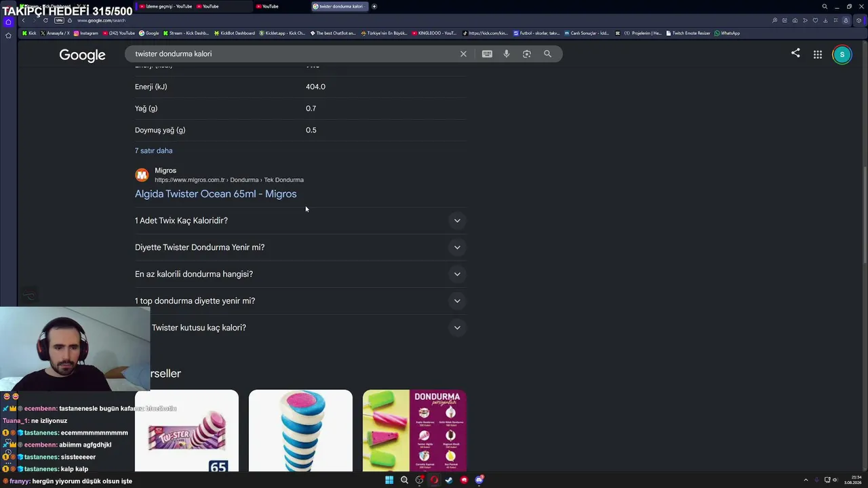Image resolution: width=868 pixels, height=488 pixels.
Task: Add a new browser tab
Action: [x=374, y=6]
